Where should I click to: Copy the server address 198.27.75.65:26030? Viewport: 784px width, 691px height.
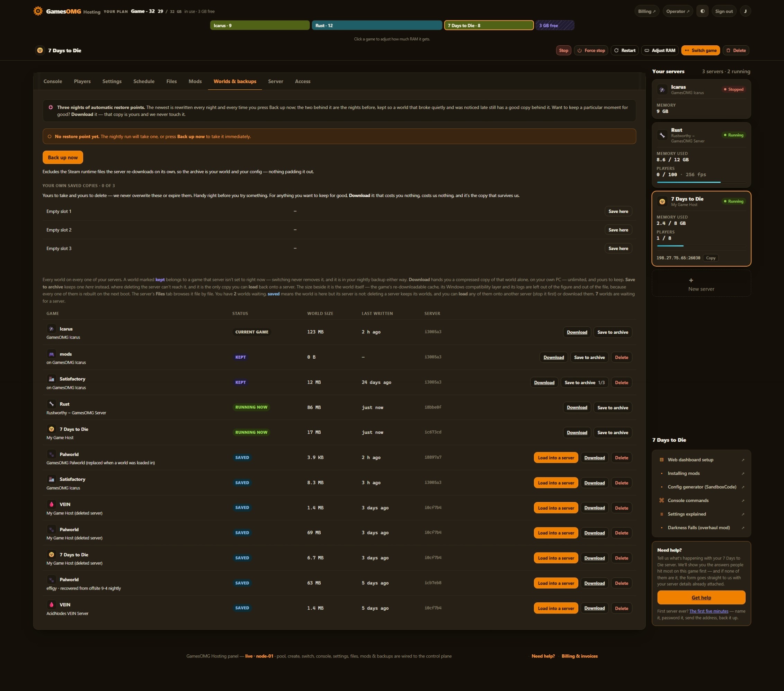tap(710, 258)
